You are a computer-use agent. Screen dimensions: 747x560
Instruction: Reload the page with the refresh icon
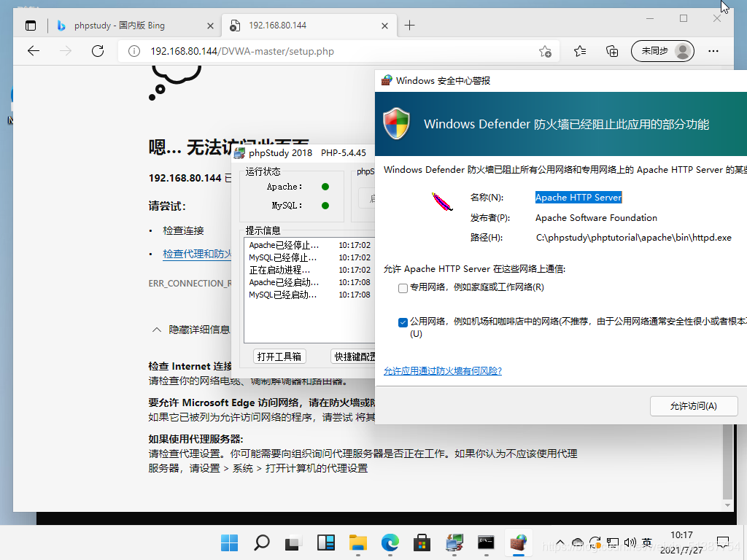[98, 51]
